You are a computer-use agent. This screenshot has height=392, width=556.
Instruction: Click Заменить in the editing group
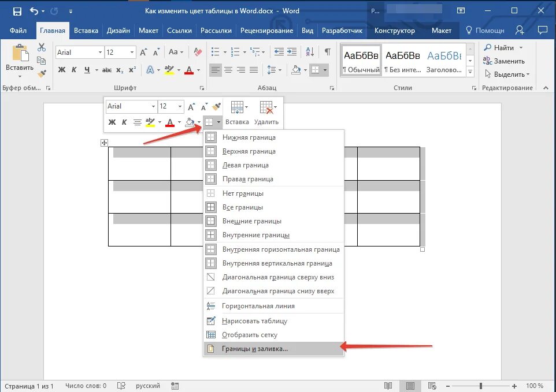click(x=504, y=61)
